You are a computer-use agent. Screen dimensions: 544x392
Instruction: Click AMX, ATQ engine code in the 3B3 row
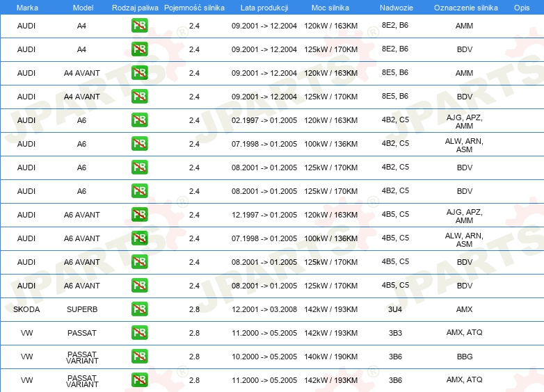click(x=464, y=332)
